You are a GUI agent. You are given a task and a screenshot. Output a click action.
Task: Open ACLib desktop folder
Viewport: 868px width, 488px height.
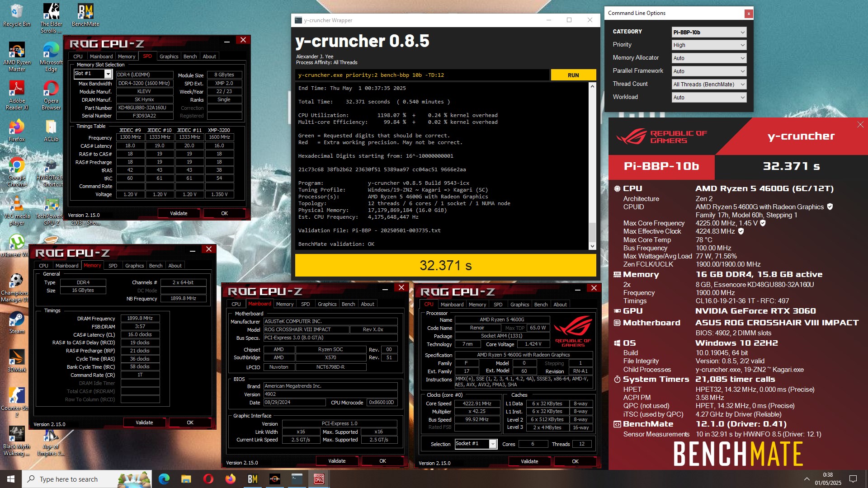[x=51, y=130]
